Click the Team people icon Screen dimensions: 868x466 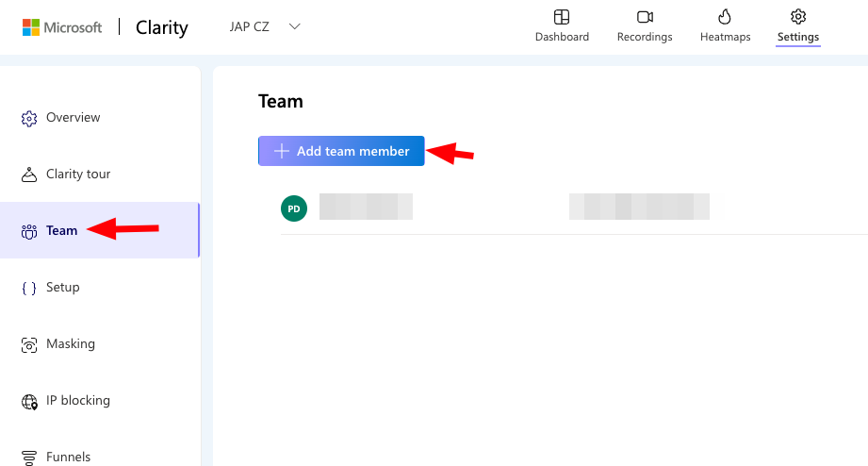(29, 231)
